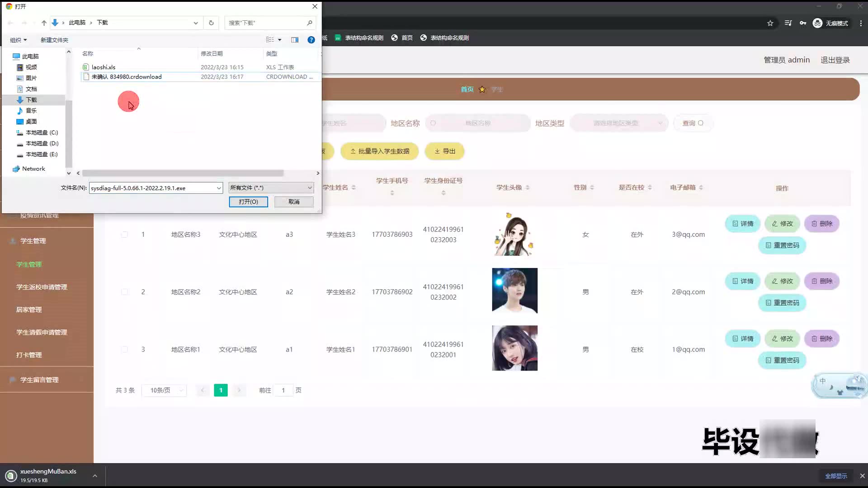Open 打卡管理 sidebar item
This screenshot has height=488, width=868.
(x=29, y=355)
